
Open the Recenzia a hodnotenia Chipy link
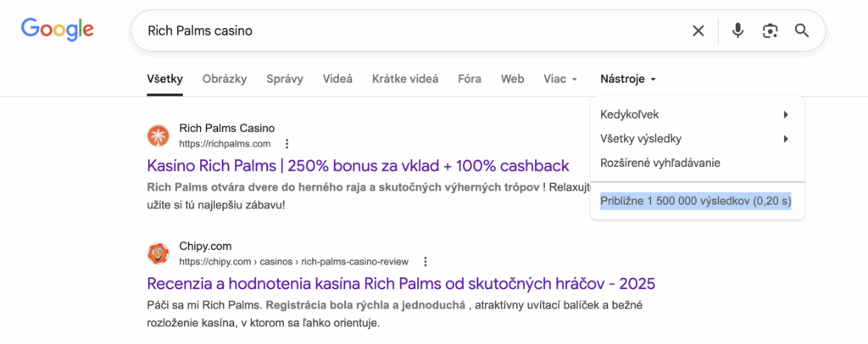click(x=401, y=283)
